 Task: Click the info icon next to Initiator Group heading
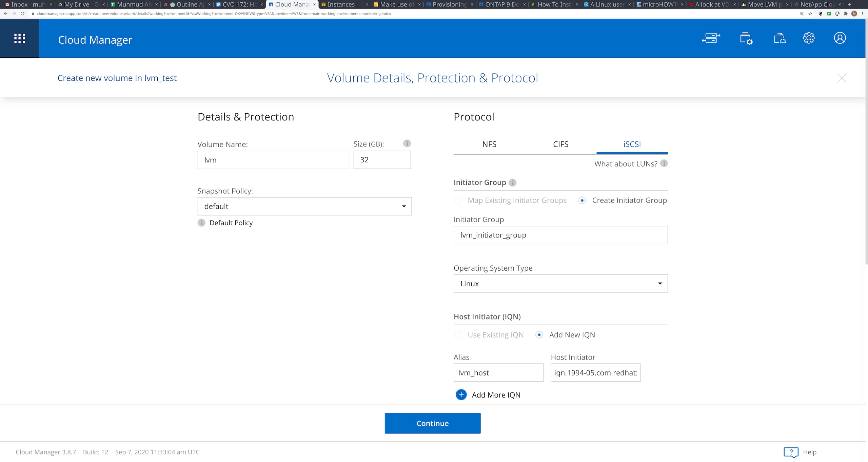pyautogui.click(x=513, y=182)
